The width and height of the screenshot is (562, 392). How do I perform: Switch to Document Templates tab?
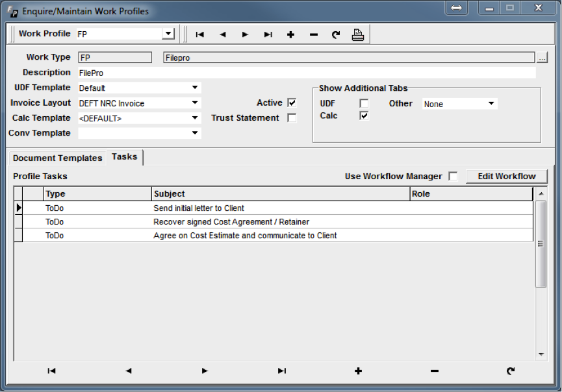pyautogui.click(x=58, y=158)
